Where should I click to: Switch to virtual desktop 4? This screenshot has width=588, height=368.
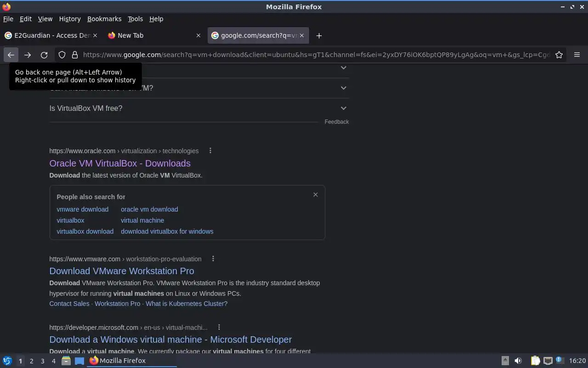tap(53, 361)
